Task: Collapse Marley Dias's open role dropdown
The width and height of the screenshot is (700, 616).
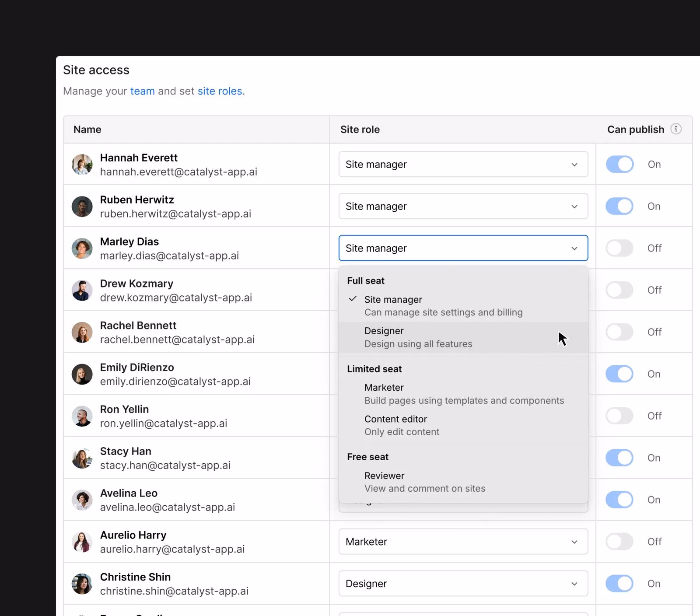Action: [x=463, y=248]
